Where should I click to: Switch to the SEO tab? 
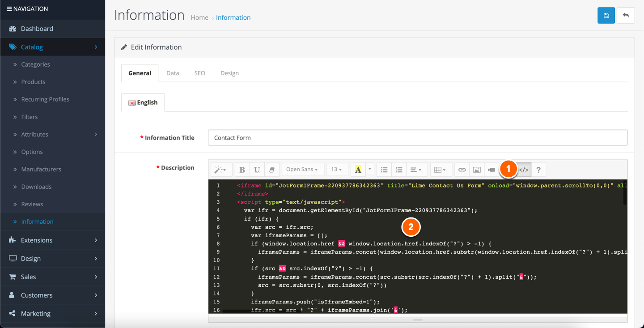199,73
